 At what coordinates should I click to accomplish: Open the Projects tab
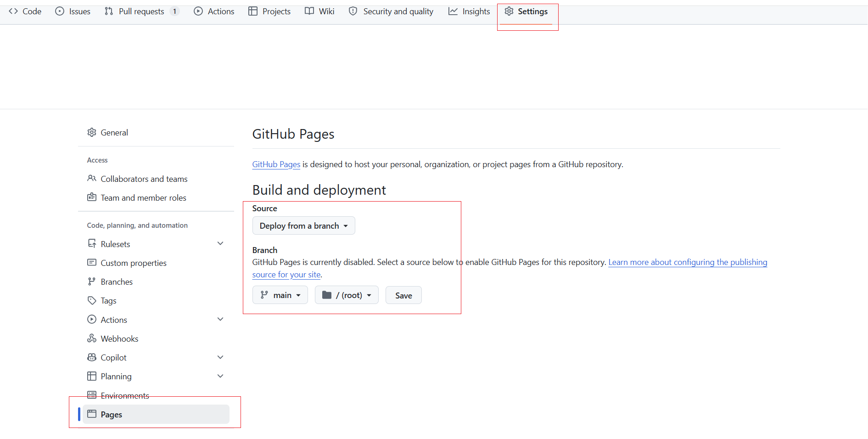[269, 11]
